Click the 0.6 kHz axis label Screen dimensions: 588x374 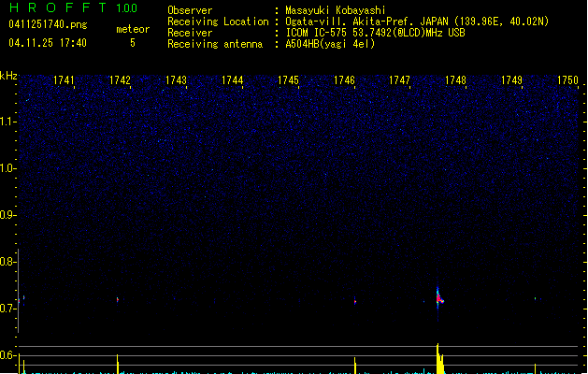coord(7,355)
